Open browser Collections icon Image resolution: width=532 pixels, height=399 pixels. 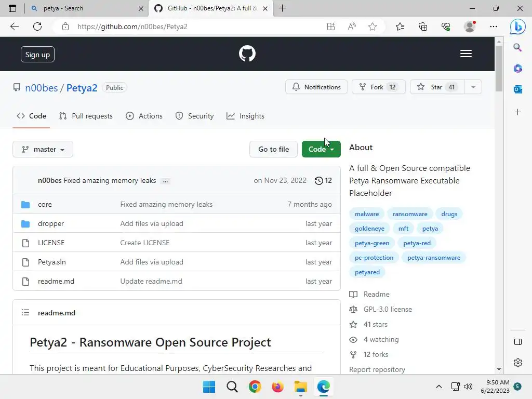click(x=423, y=26)
